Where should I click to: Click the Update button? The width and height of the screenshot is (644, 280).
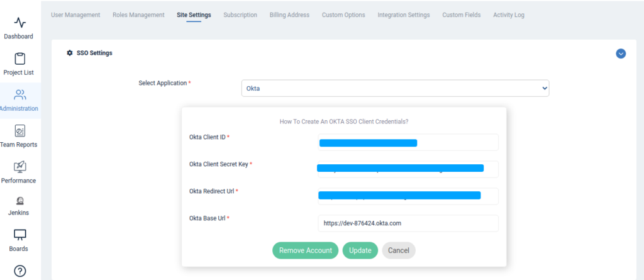(360, 250)
